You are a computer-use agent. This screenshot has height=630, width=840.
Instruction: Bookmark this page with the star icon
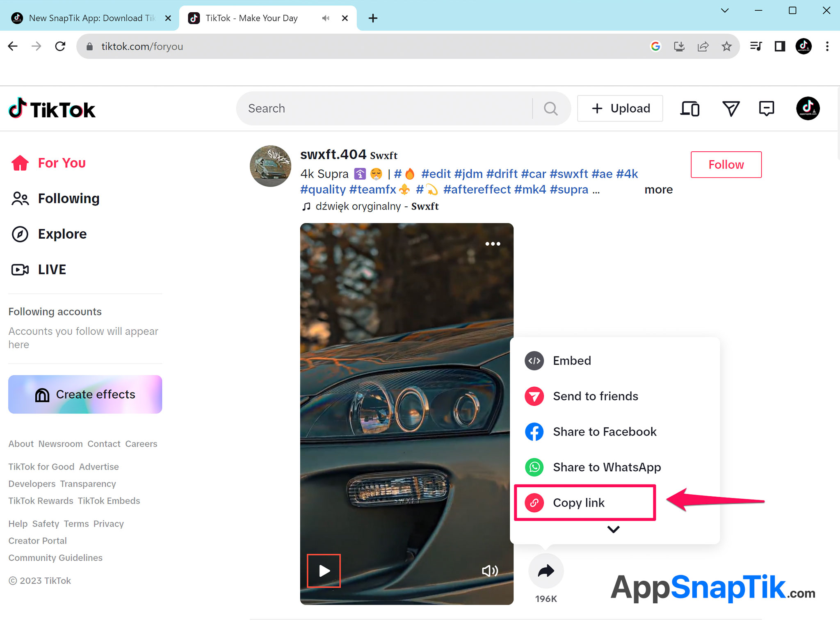click(x=726, y=46)
